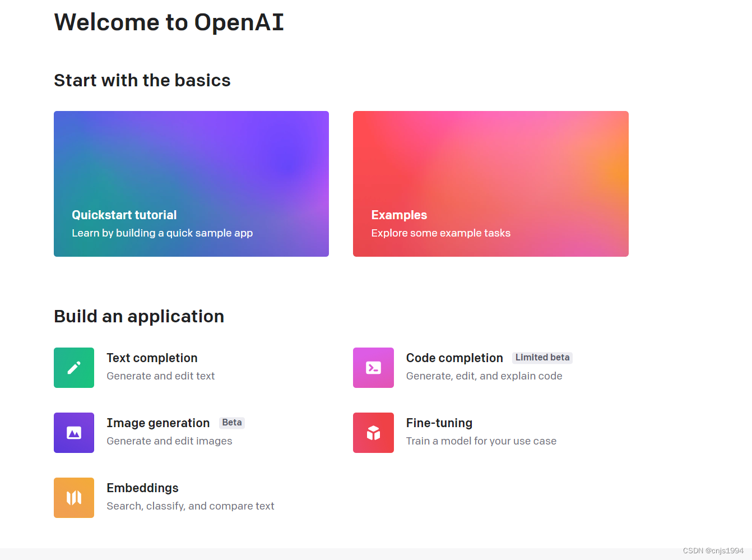This screenshot has height=560, width=752.
Task: Click the 'Beta' badge next to Image generation
Action: pos(232,423)
